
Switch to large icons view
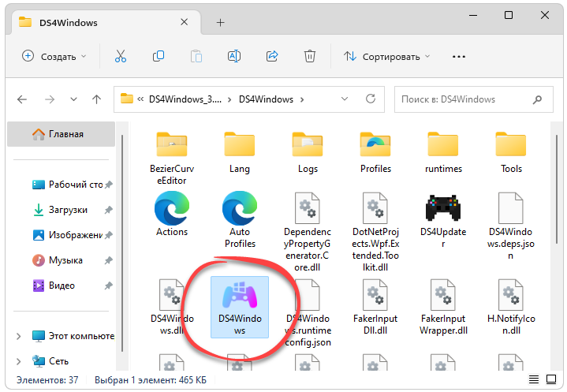[x=551, y=379]
